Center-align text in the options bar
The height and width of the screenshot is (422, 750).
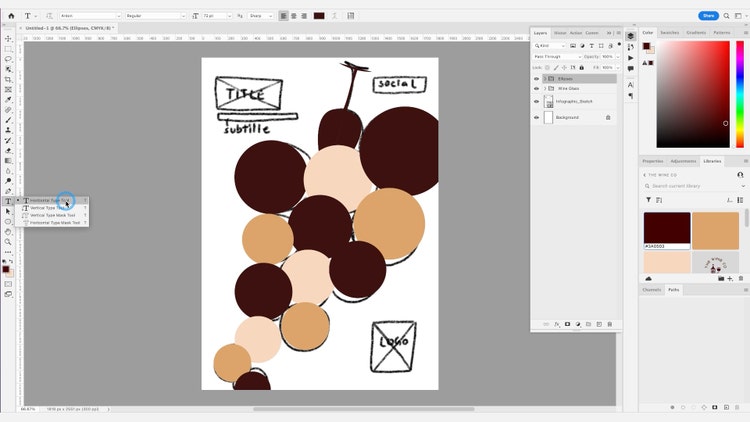coord(294,16)
